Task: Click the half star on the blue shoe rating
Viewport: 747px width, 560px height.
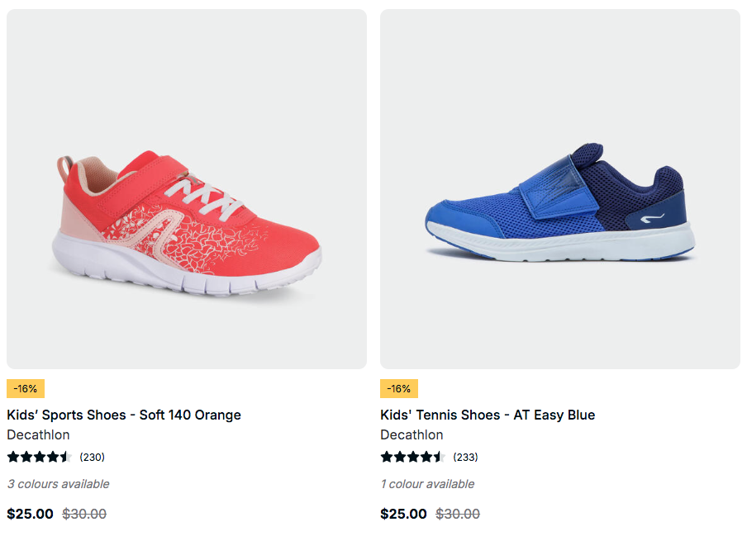Action: [x=439, y=457]
